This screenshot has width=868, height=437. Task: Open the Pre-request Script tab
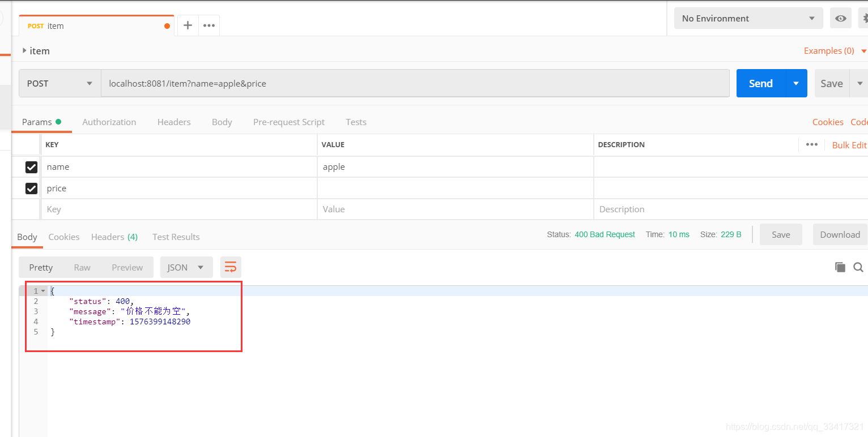tap(289, 122)
